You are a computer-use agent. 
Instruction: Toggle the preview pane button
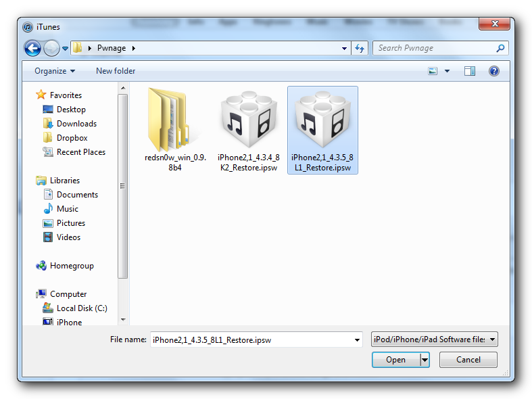(470, 71)
